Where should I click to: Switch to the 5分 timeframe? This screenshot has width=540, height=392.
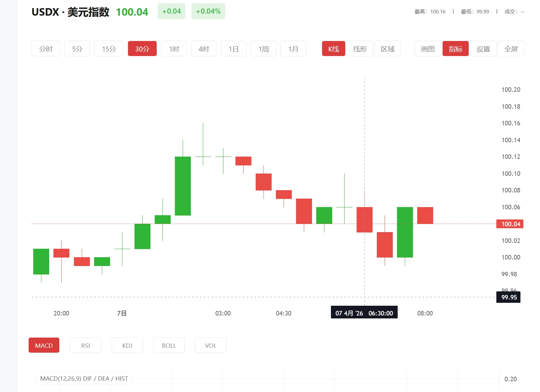pyautogui.click(x=77, y=49)
